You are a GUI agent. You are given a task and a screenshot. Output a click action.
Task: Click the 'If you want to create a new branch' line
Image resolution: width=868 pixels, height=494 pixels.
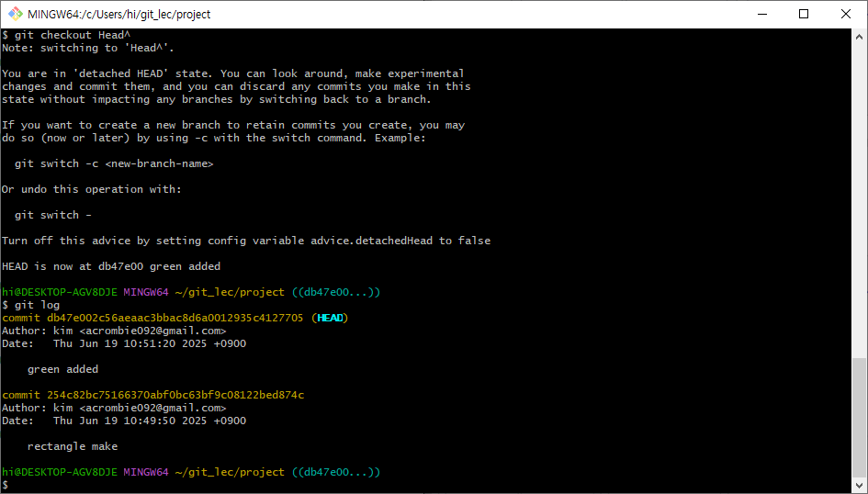pyautogui.click(x=233, y=126)
